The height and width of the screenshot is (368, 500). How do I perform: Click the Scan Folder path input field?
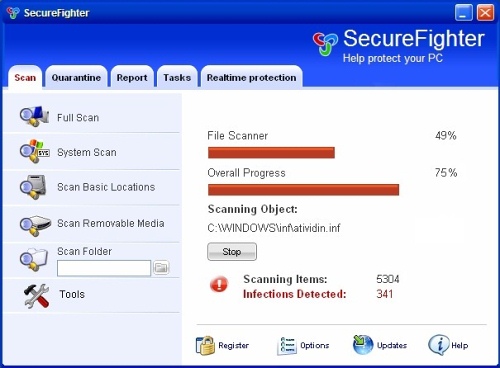[104, 268]
